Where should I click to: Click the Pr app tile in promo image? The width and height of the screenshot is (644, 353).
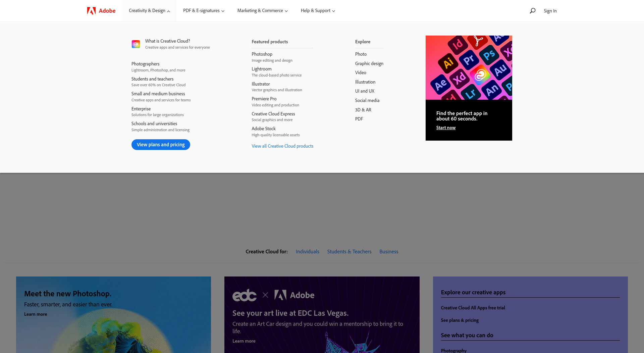coord(469,60)
